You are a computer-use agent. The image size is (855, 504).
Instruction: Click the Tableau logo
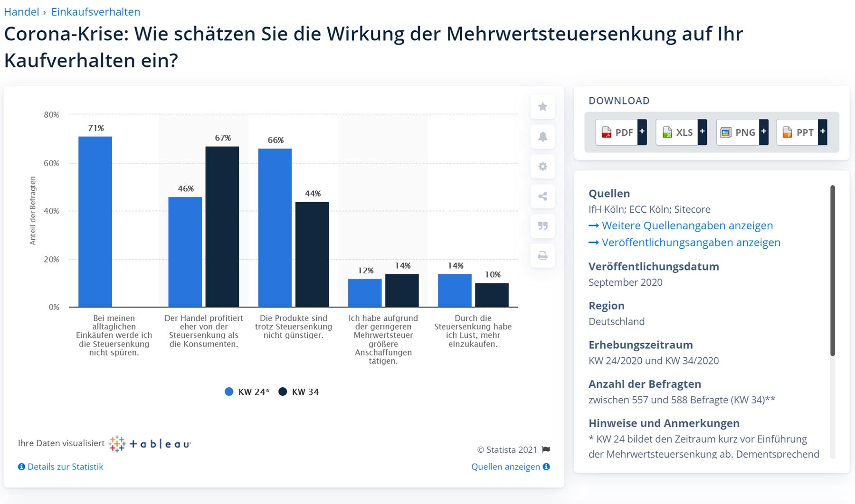pyautogui.click(x=150, y=444)
